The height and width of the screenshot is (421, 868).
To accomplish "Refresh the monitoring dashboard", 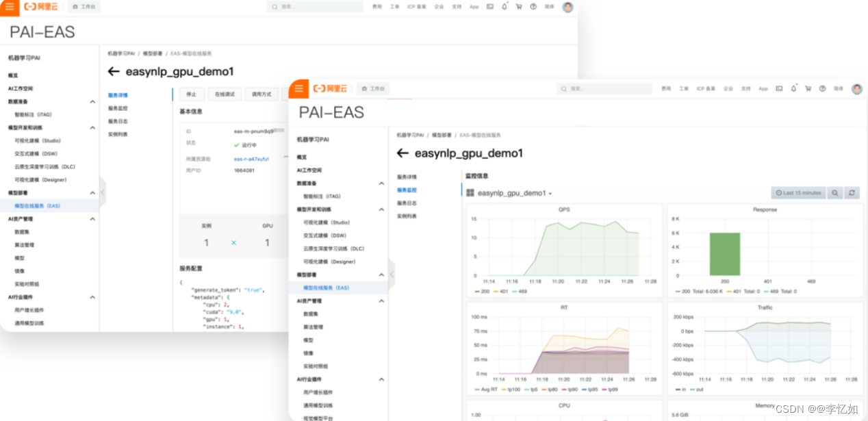I will click(852, 193).
